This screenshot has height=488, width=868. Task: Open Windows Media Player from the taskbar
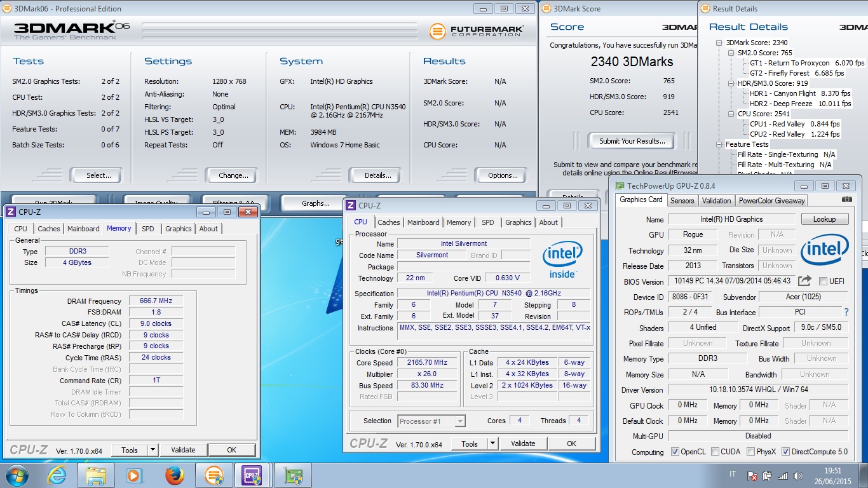point(134,475)
